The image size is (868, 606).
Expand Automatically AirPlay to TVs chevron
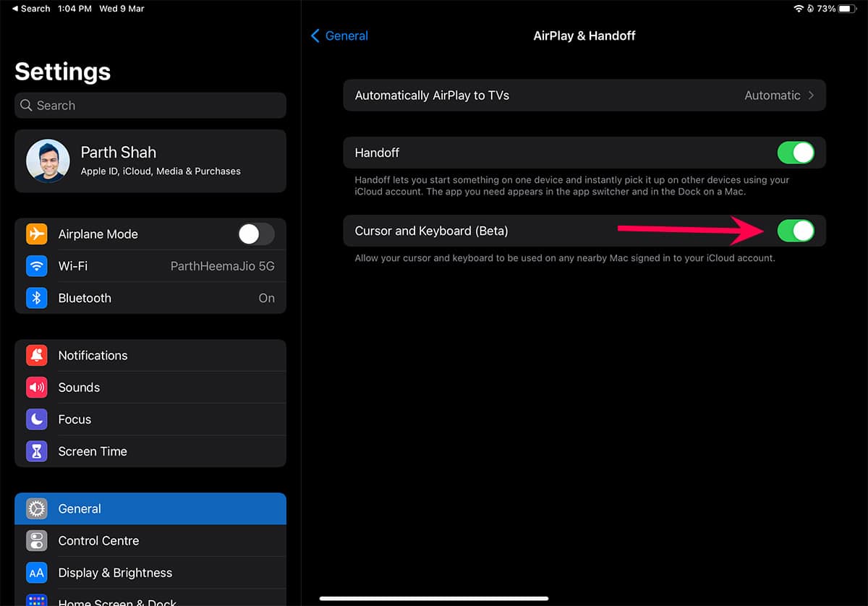click(812, 95)
